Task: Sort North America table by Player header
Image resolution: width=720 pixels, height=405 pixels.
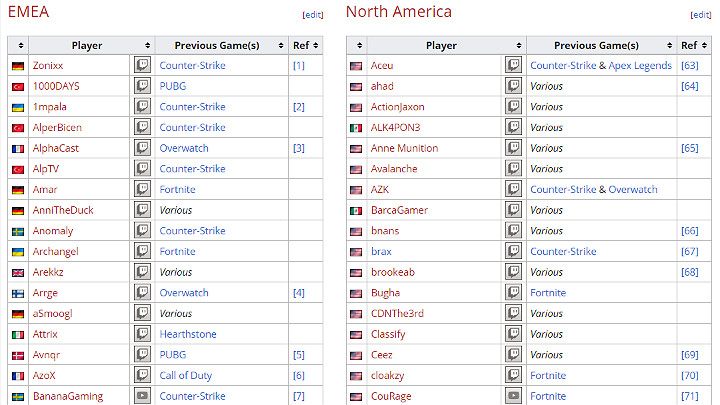Action: click(x=441, y=45)
